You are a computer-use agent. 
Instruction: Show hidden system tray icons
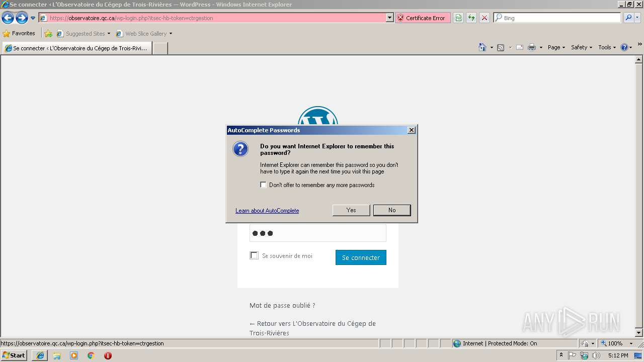click(x=561, y=355)
